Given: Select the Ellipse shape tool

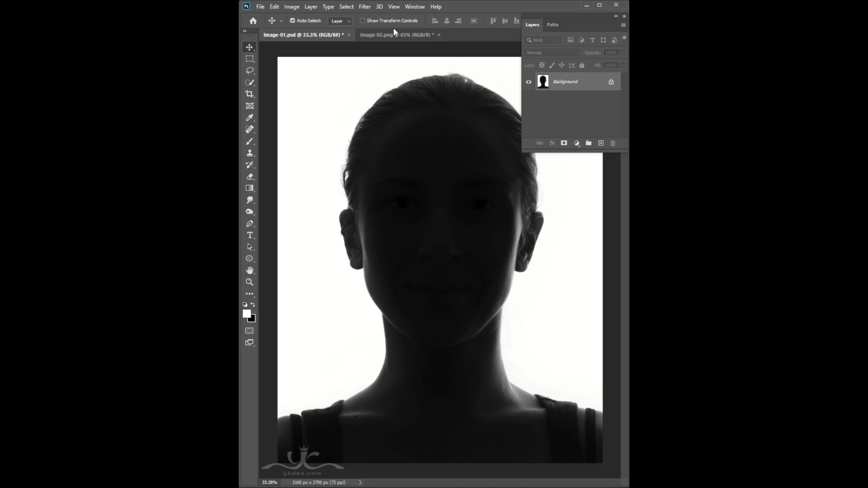Looking at the screenshot, I should [250, 258].
